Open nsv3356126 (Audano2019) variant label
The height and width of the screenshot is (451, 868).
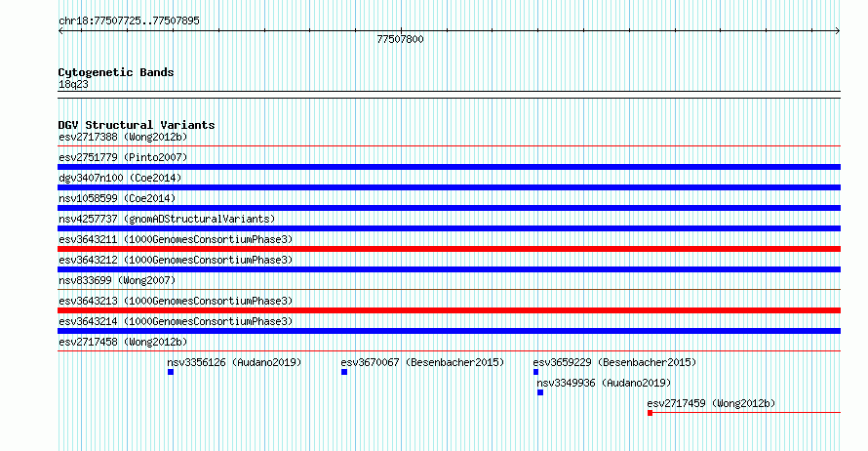[234, 362]
